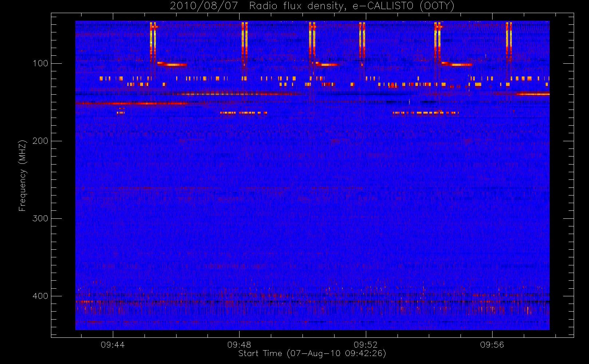Click the 300 frequency tick label
589x364 pixels.
(x=40, y=218)
